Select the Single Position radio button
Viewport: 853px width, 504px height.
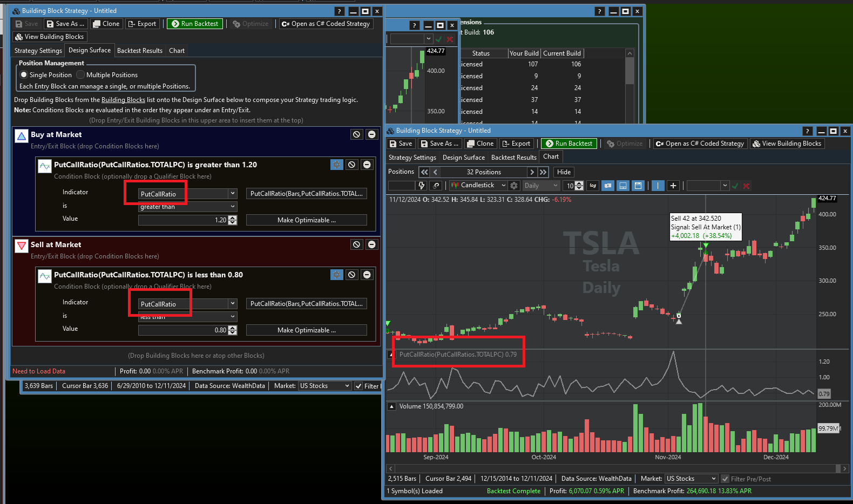tap(24, 75)
